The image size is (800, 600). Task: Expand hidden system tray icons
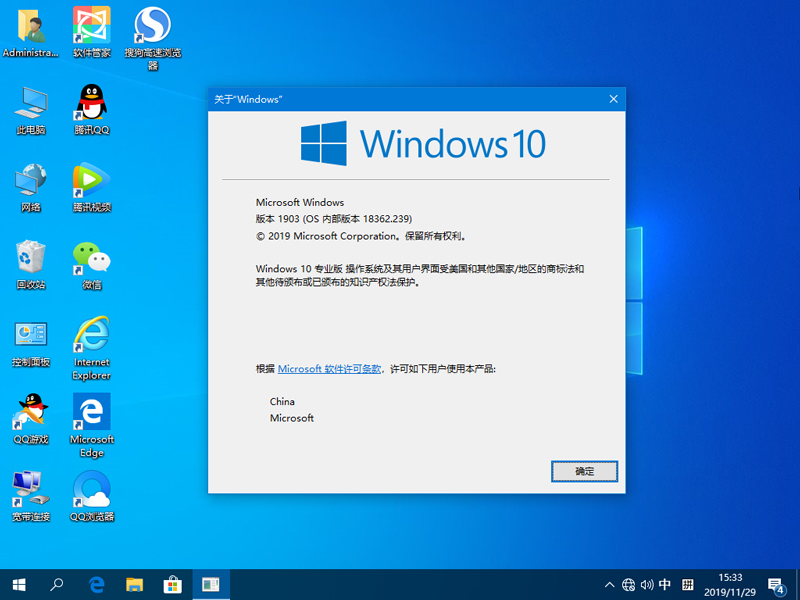(x=610, y=585)
